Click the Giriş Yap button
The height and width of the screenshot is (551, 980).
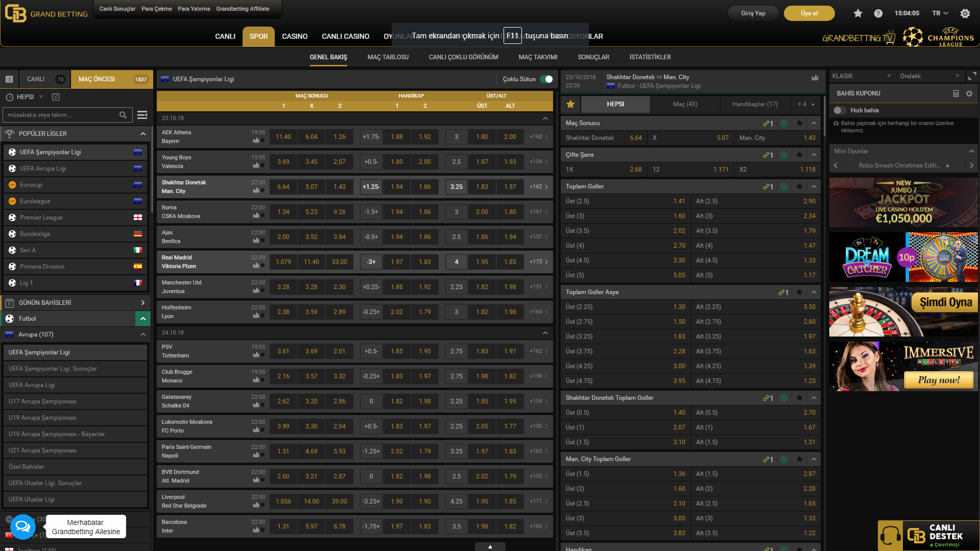[753, 13]
